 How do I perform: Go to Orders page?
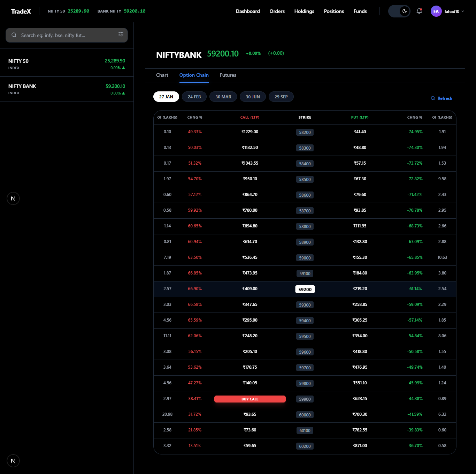click(x=277, y=11)
